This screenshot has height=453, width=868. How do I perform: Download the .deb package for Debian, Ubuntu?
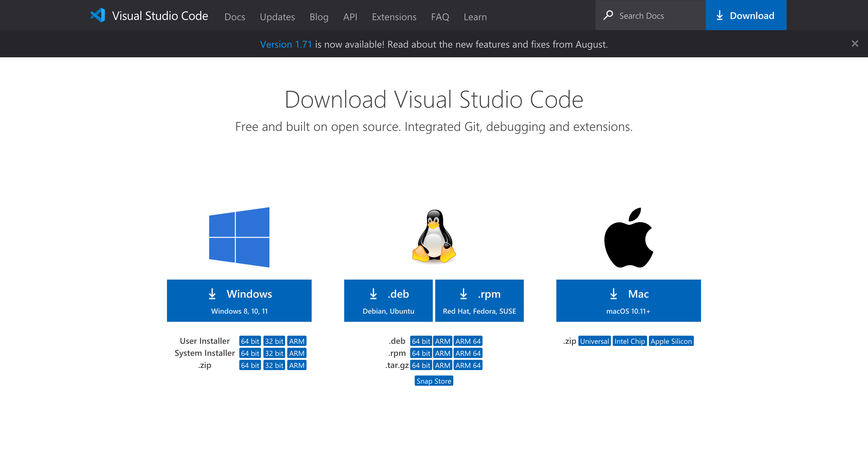point(388,300)
